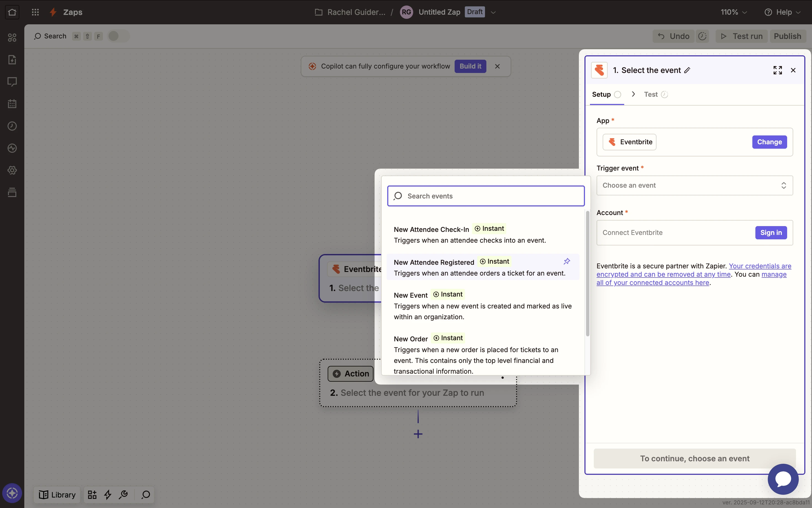This screenshot has width=812, height=508.
Task: Open the 110% zoom dropdown
Action: 734,12
